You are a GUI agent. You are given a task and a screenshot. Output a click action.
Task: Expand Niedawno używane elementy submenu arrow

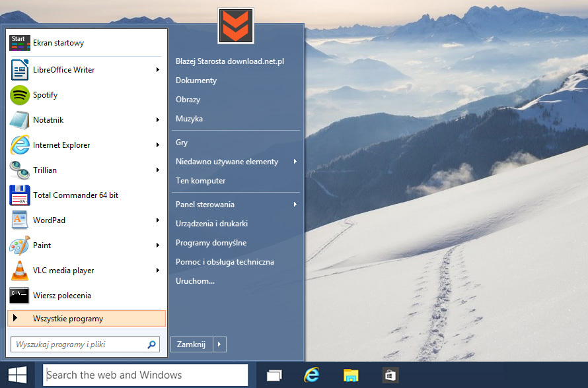tap(295, 162)
